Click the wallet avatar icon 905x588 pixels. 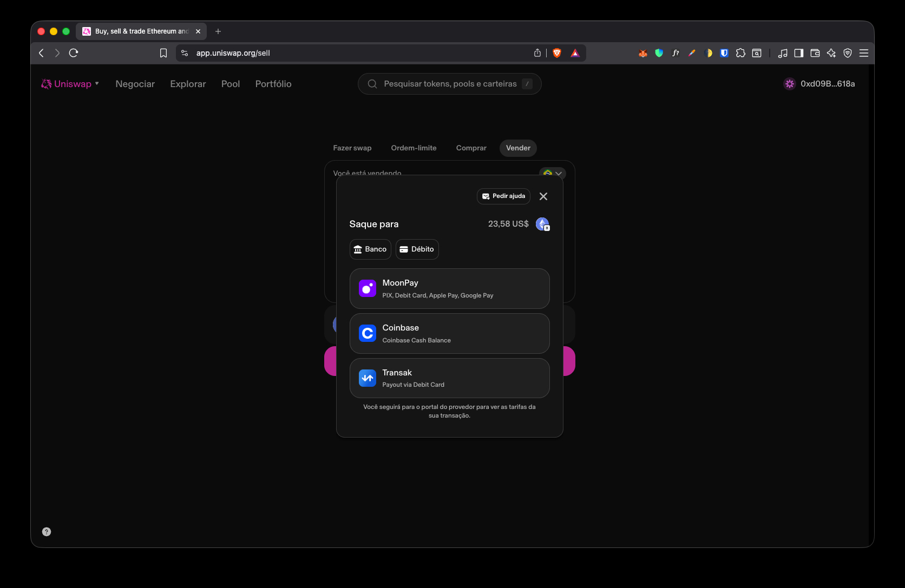click(790, 84)
